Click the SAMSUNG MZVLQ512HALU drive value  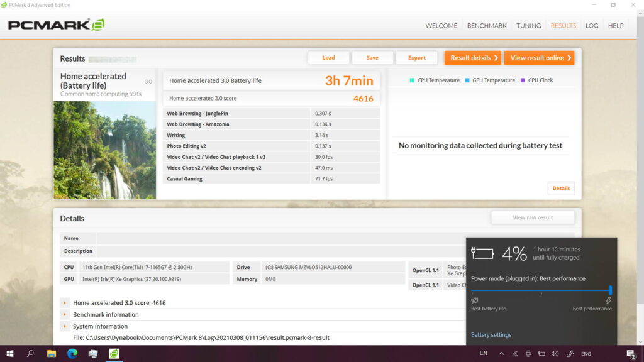coord(308,267)
